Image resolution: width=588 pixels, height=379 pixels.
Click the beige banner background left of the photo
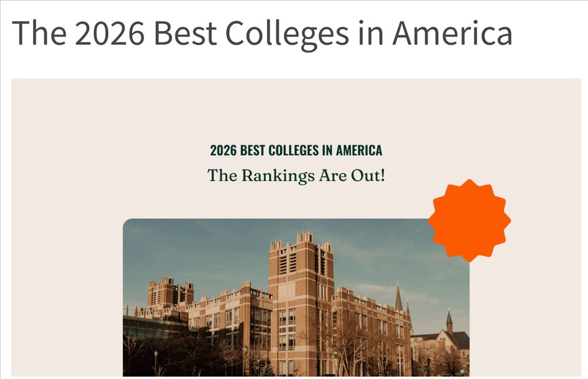tap(65, 265)
